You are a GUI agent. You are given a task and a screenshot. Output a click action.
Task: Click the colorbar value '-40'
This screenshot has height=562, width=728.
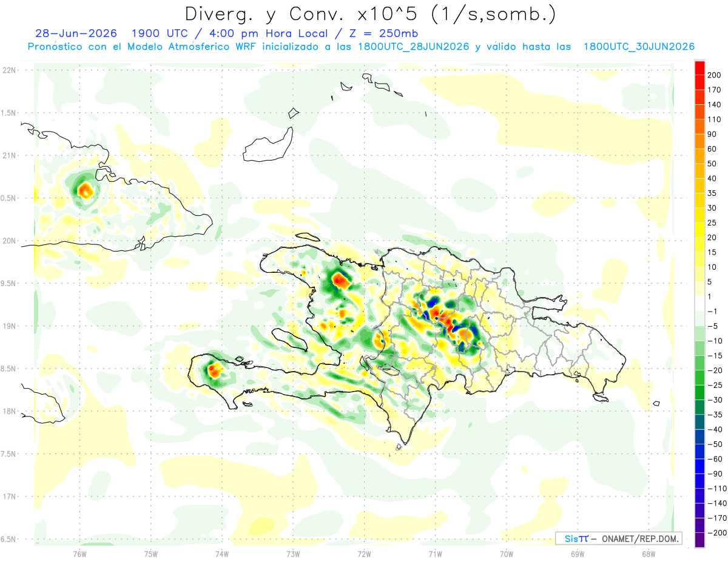[715, 429]
